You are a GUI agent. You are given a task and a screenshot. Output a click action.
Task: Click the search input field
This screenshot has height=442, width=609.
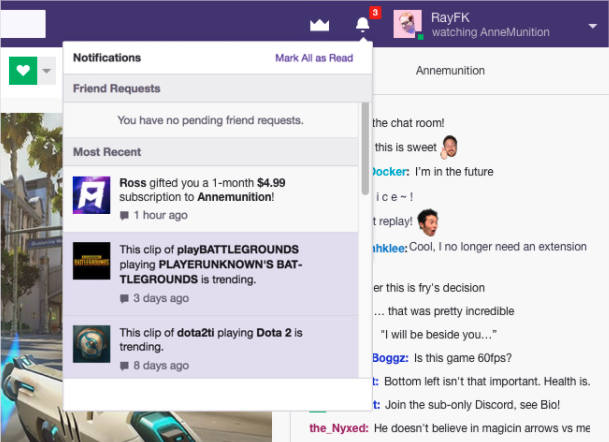coord(23,24)
